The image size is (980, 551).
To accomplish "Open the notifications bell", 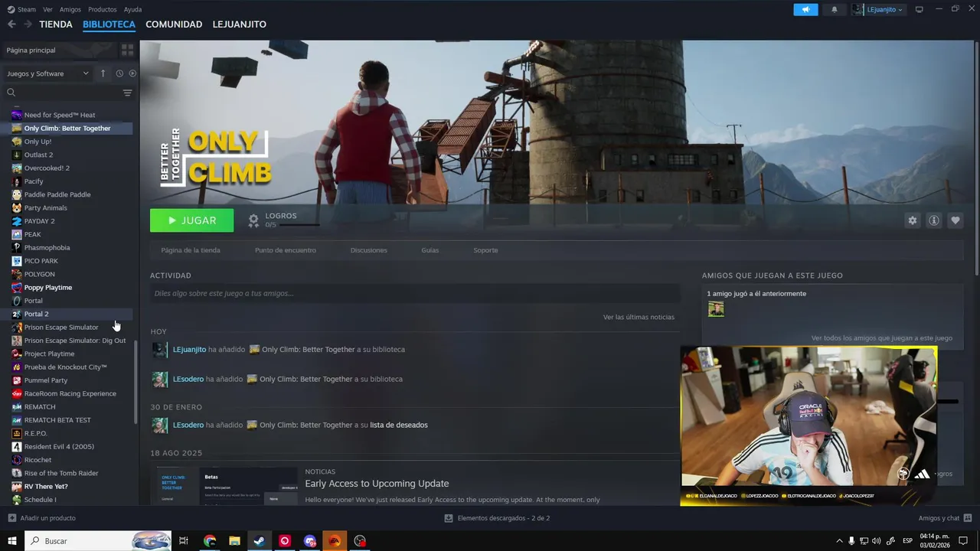I will click(x=834, y=9).
